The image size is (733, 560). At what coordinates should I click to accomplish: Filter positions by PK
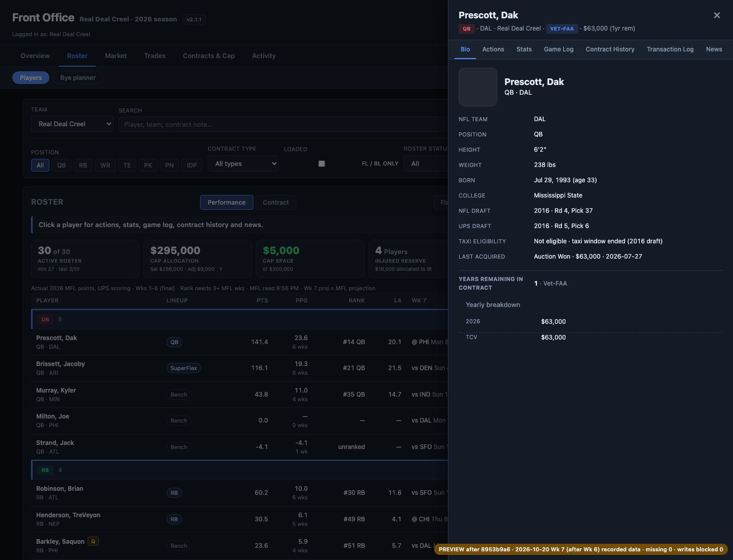point(148,165)
